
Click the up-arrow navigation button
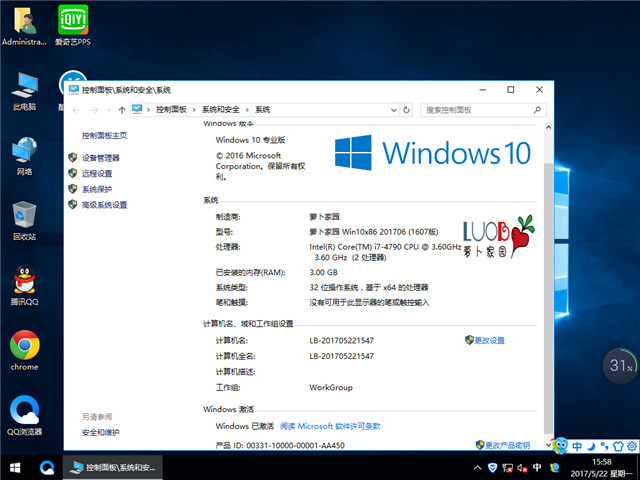click(x=121, y=109)
